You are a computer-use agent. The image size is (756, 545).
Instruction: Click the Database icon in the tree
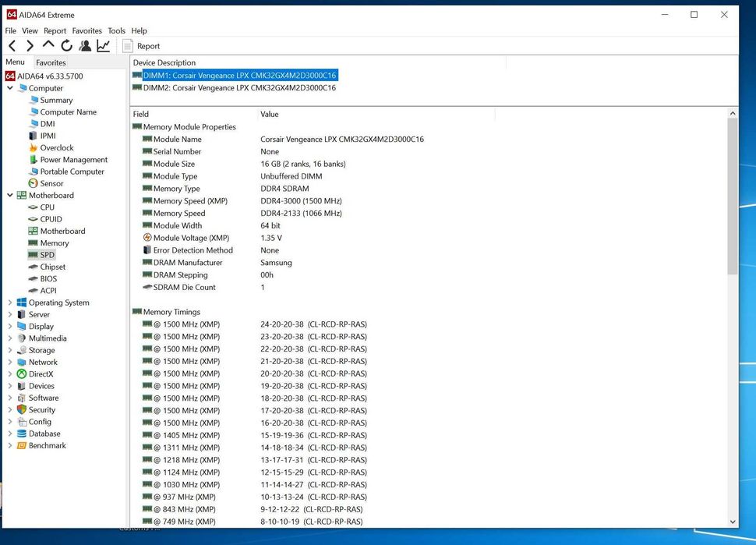pyautogui.click(x=22, y=434)
